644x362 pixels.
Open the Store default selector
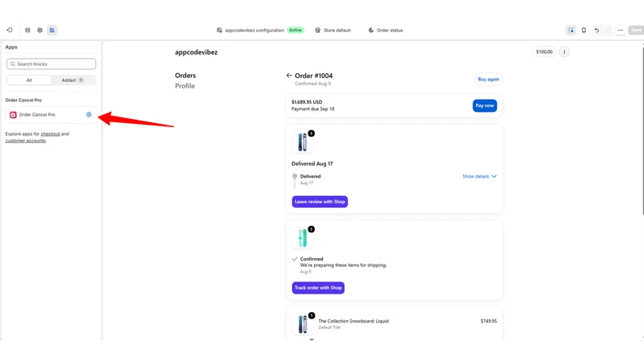(333, 30)
